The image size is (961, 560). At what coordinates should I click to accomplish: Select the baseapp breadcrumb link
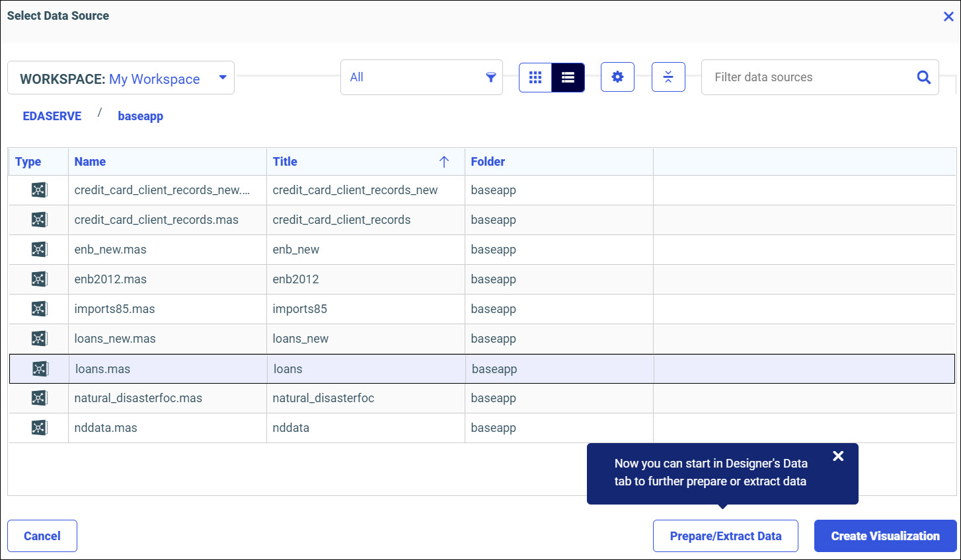point(140,116)
